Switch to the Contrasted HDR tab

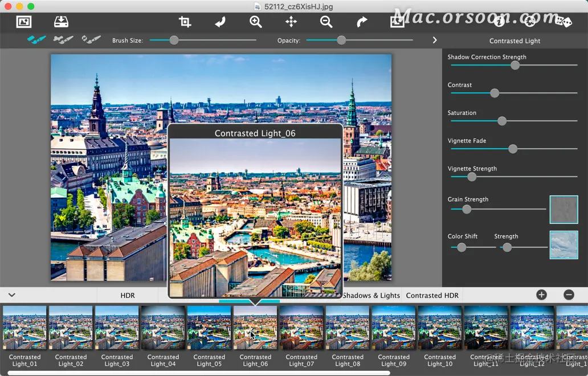click(x=432, y=296)
